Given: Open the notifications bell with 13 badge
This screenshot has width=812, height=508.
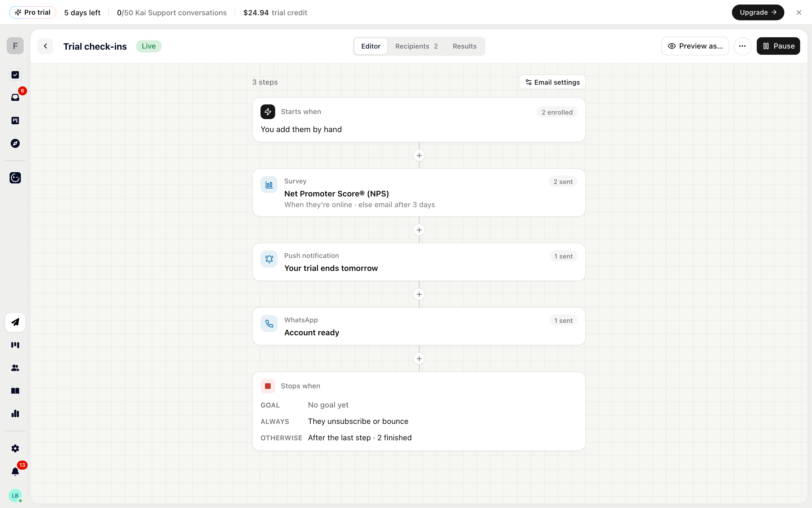Looking at the screenshot, I should [15, 471].
